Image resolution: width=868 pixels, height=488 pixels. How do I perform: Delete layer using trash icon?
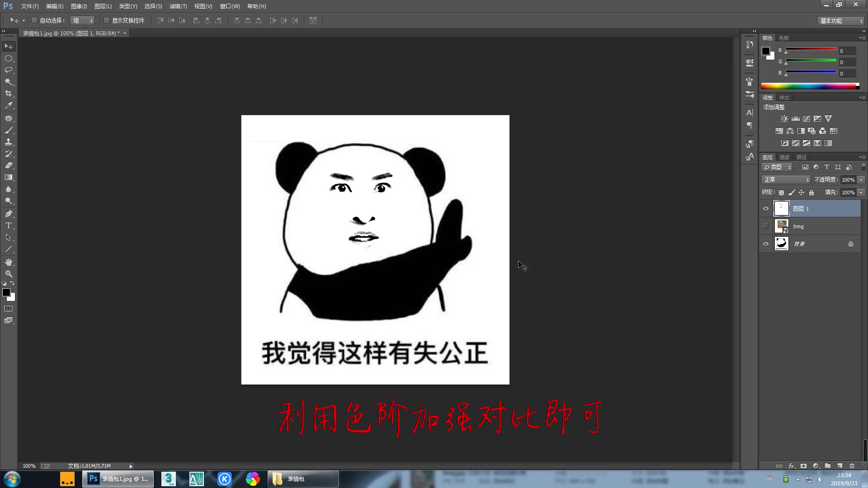point(852,466)
